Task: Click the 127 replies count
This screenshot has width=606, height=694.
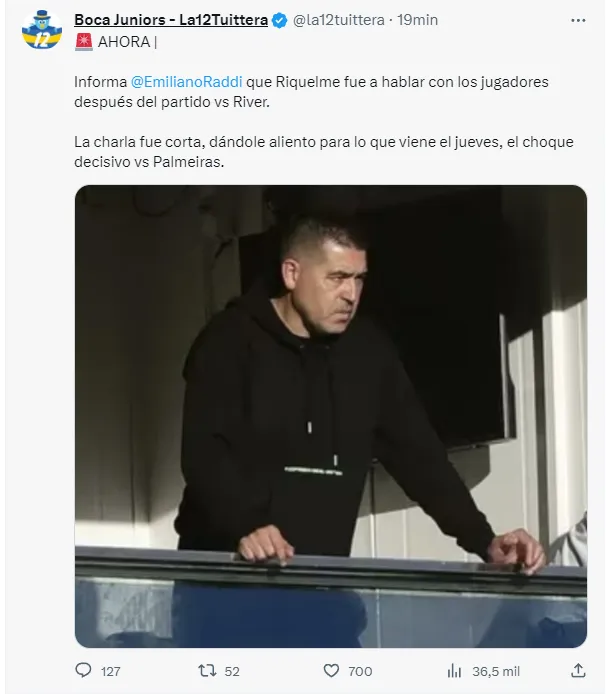Action: coord(110,671)
